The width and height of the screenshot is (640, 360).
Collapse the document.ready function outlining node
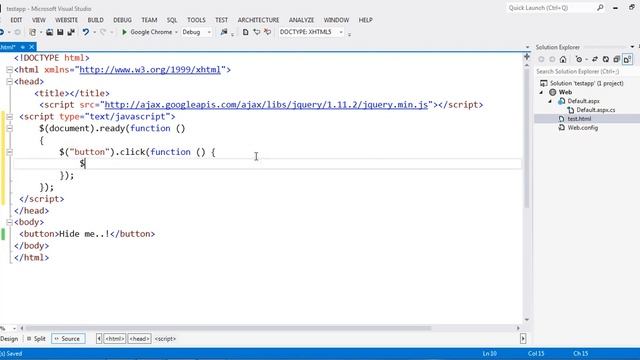[9, 129]
